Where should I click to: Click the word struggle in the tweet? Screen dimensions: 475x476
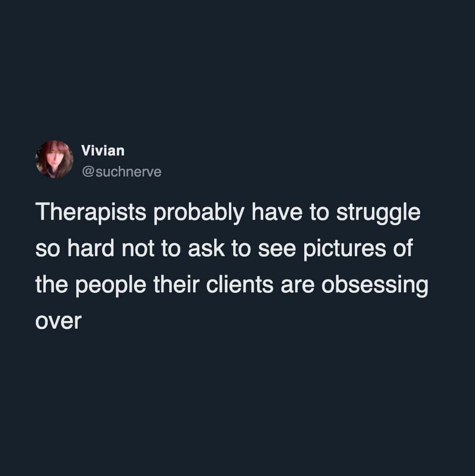[x=378, y=213]
